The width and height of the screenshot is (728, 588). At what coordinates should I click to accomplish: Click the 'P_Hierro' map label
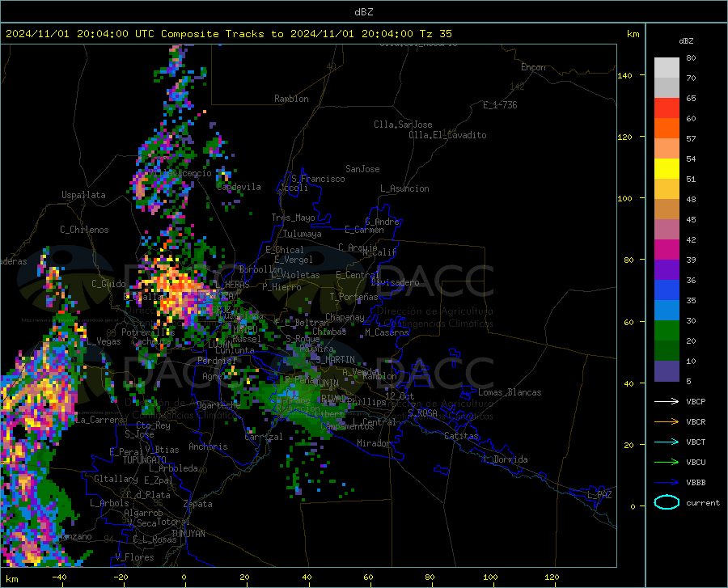[x=281, y=287]
